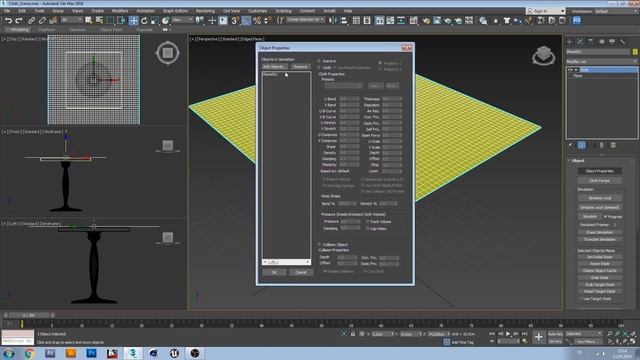Click the objects list horizontal scrollbar
This screenshot has width=640, height=360.
click(286, 262)
